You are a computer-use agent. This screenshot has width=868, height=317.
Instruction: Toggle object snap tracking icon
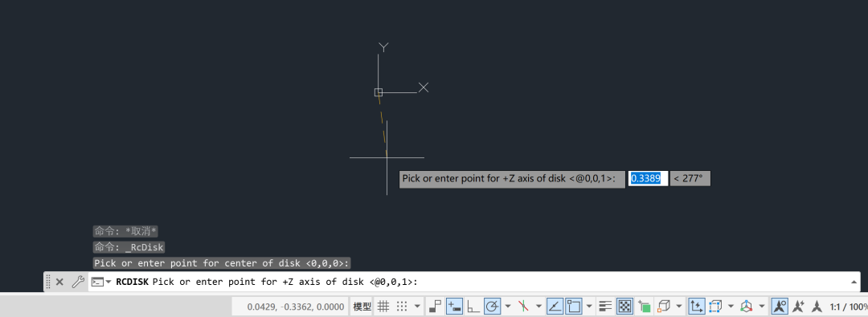click(x=554, y=306)
